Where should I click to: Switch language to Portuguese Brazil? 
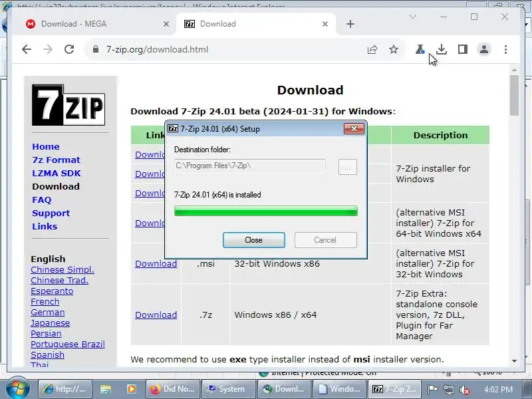coord(68,344)
